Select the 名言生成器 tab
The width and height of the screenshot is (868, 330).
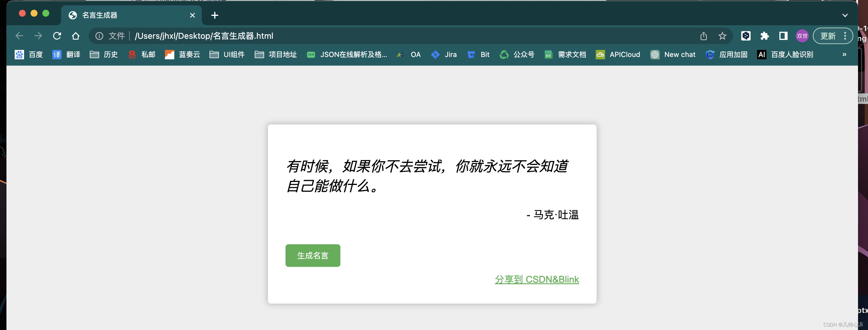click(131, 15)
